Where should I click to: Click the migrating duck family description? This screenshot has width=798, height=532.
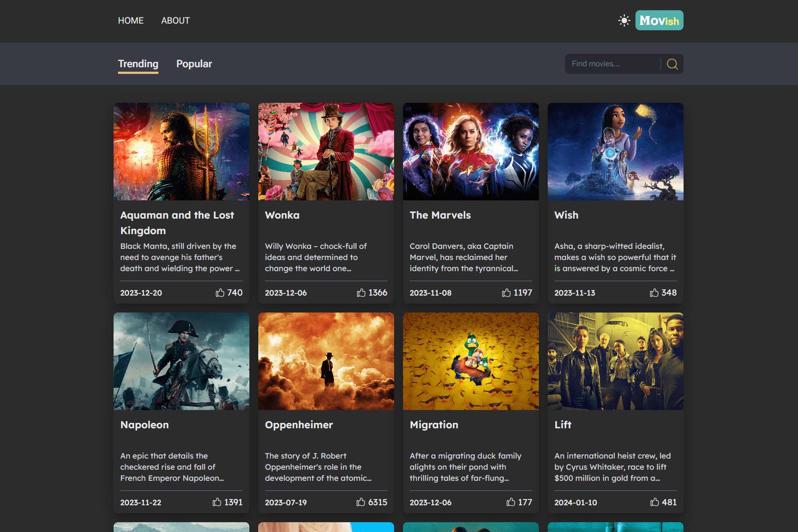click(465, 467)
